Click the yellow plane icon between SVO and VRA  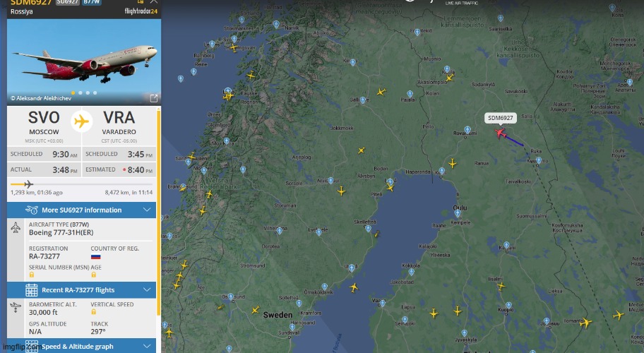(x=83, y=121)
